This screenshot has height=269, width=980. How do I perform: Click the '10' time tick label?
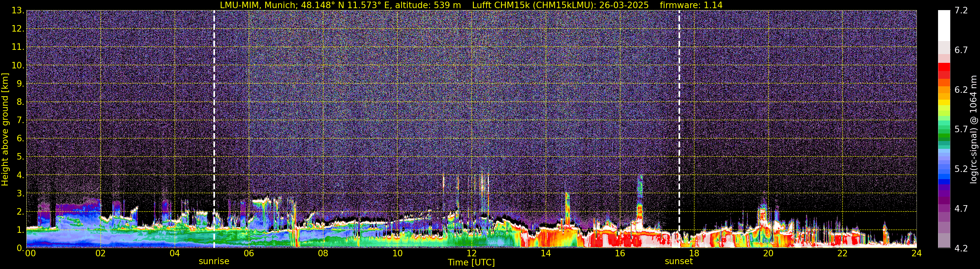pyautogui.click(x=397, y=253)
